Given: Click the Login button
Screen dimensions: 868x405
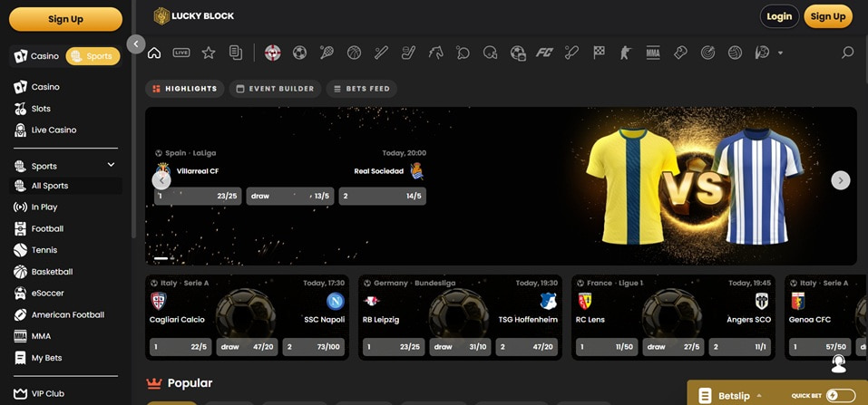Looking at the screenshot, I should 779,16.
